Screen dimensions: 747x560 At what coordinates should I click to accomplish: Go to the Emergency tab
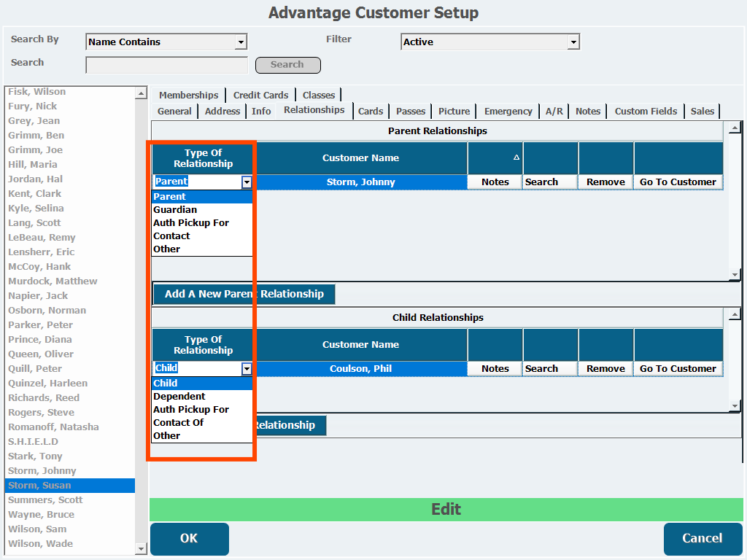click(x=508, y=112)
